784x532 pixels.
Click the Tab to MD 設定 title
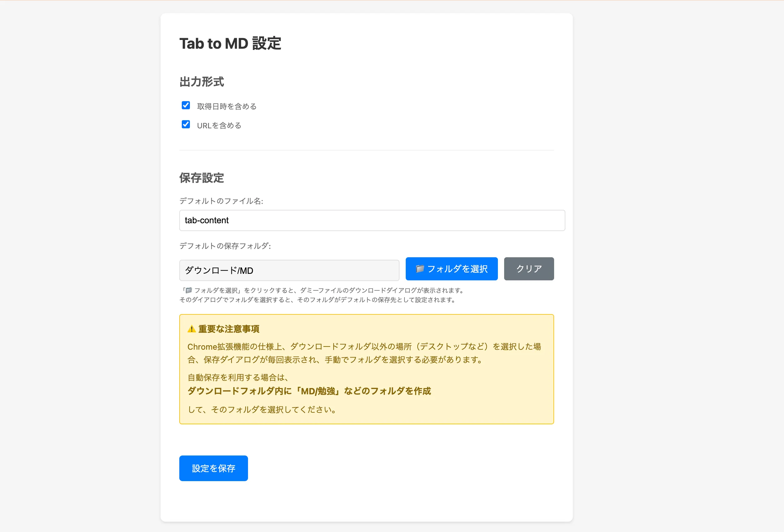pyautogui.click(x=230, y=43)
